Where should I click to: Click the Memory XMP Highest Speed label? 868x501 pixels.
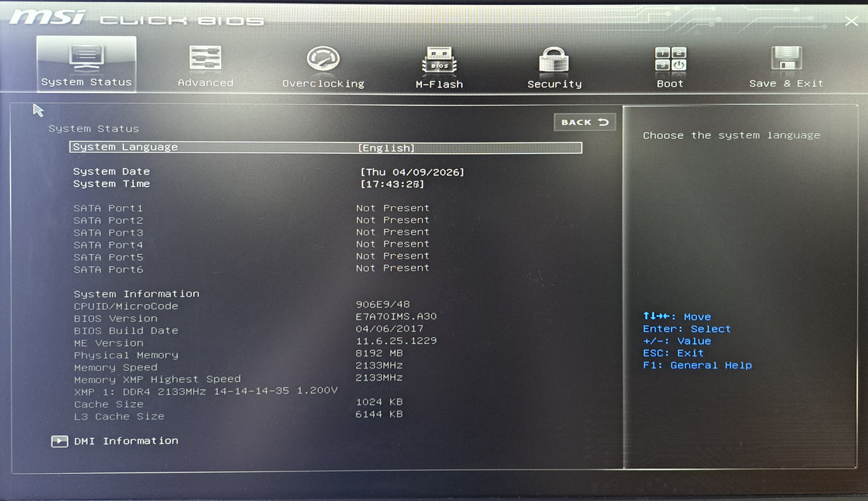(x=158, y=379)
